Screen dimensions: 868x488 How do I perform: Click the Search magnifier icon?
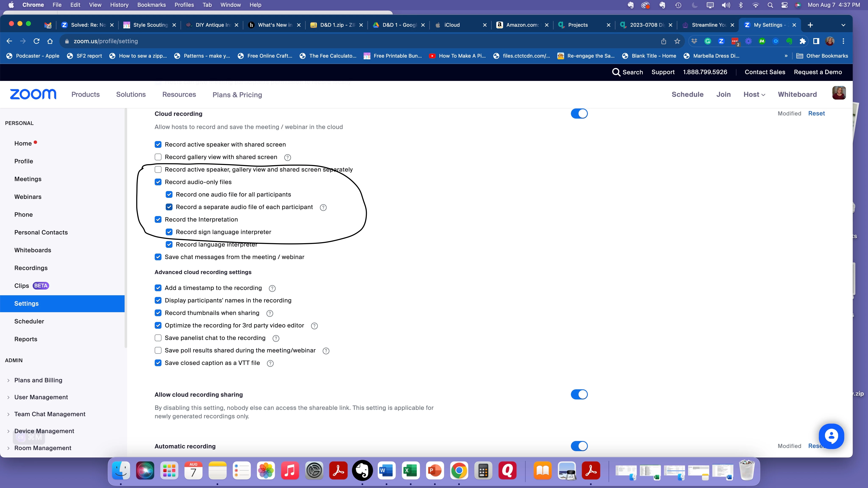click(x=616, y=72)
